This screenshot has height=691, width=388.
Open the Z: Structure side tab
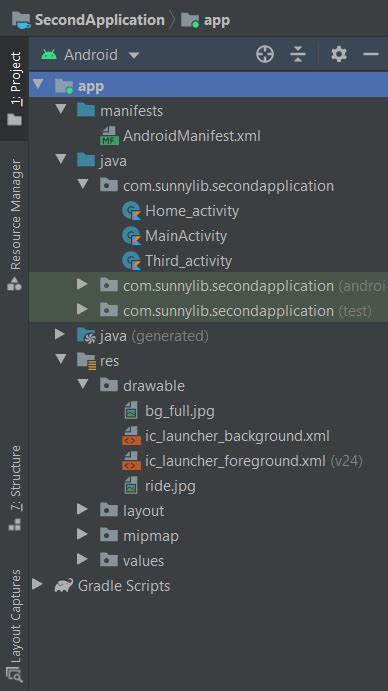pos(15,488)
